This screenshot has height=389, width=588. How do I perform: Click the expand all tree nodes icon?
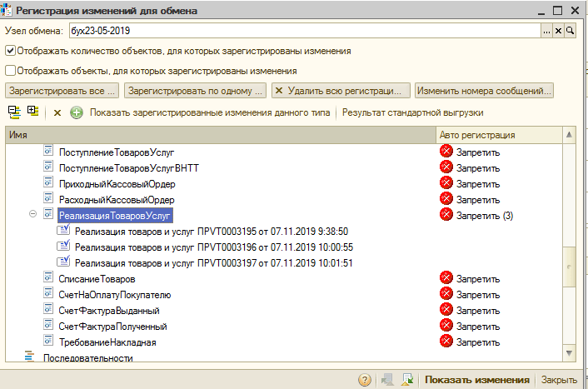tap(32, 112)
